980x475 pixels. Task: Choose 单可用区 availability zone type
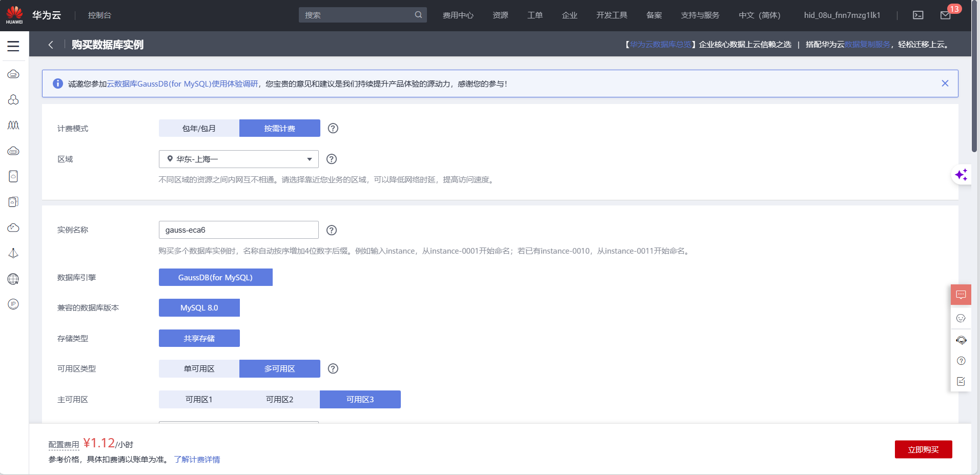(x=199, y=368)
